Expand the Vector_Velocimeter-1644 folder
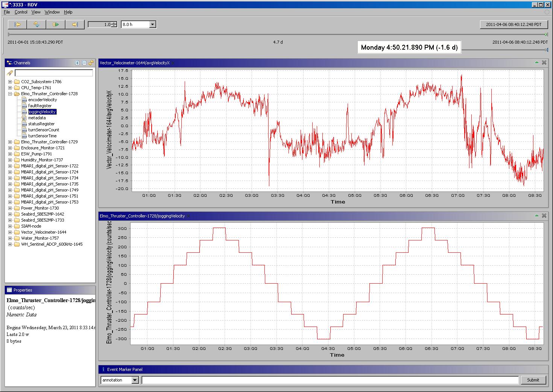The image size is (553, 392). point(10,232)
